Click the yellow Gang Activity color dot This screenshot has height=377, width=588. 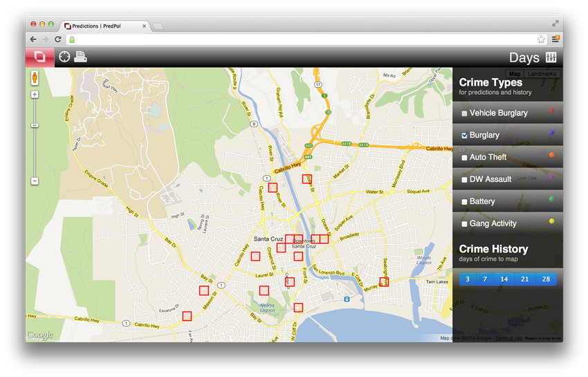(551, 221)
